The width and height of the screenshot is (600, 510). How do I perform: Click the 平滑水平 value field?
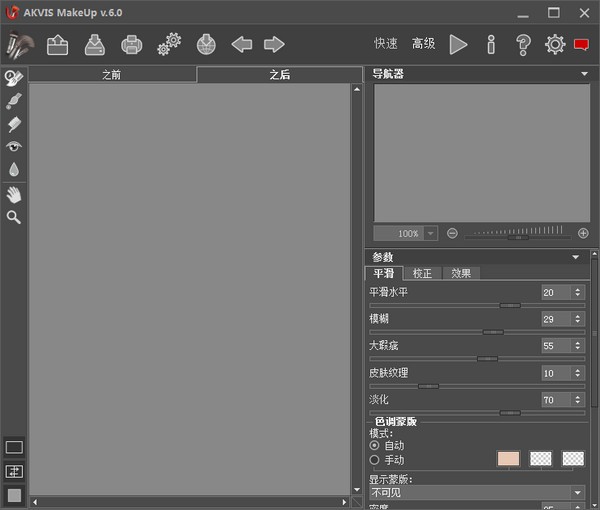pos(554,292)
